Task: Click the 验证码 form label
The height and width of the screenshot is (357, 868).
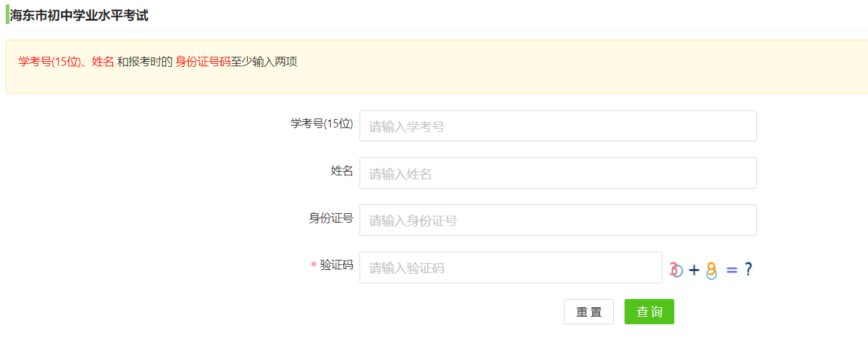Action: [336, 265]
